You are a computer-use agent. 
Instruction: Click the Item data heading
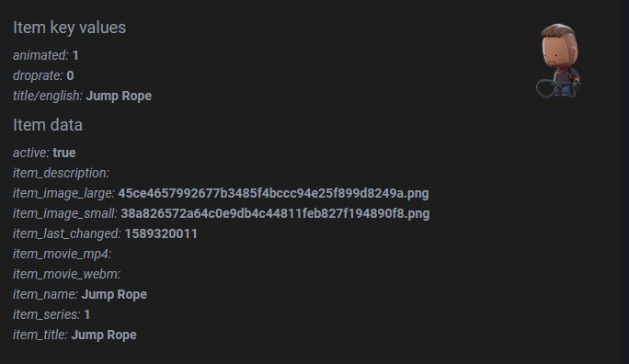click(48, 125)
